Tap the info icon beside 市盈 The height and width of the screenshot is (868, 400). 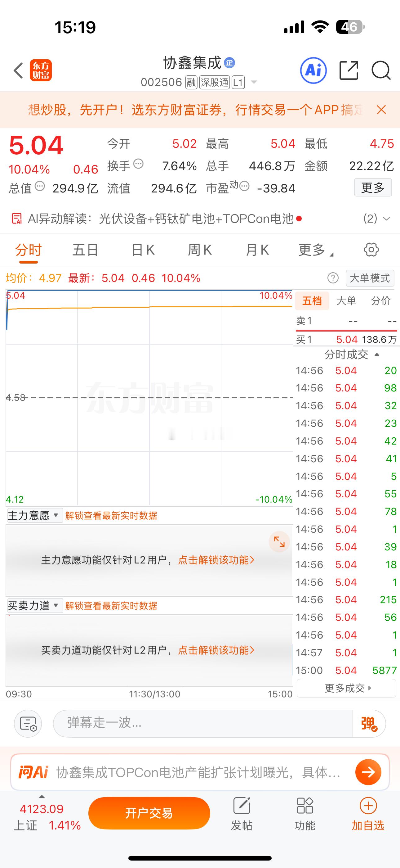point(244,186)
